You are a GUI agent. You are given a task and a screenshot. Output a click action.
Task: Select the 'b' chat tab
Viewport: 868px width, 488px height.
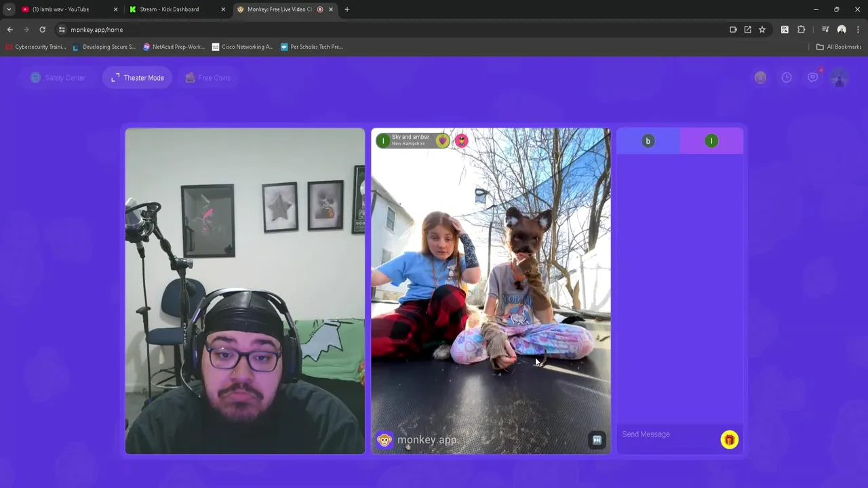pos(648,141)
